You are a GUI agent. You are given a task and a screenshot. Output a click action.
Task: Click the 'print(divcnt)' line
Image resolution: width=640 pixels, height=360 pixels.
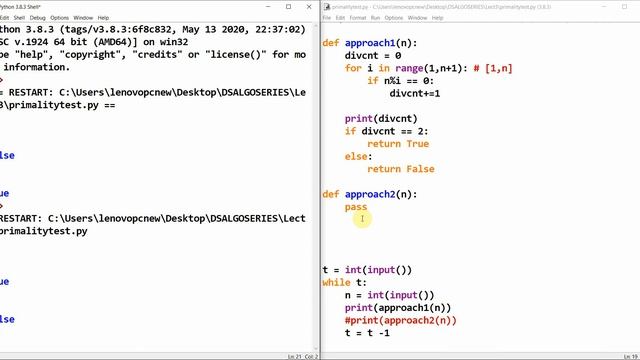(381, 119)
